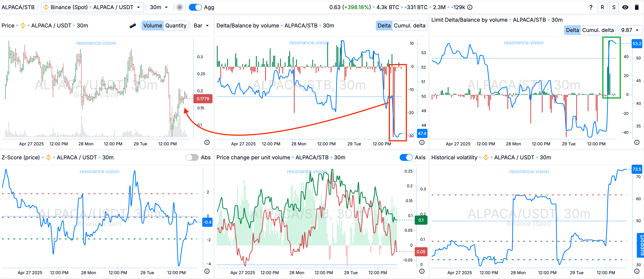Click the trash delete icon in top bar

tap(637, 7)
